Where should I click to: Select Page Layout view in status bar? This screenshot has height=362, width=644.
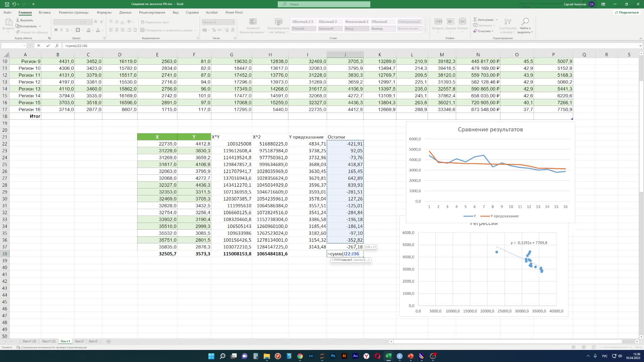[x=584, y=347]
